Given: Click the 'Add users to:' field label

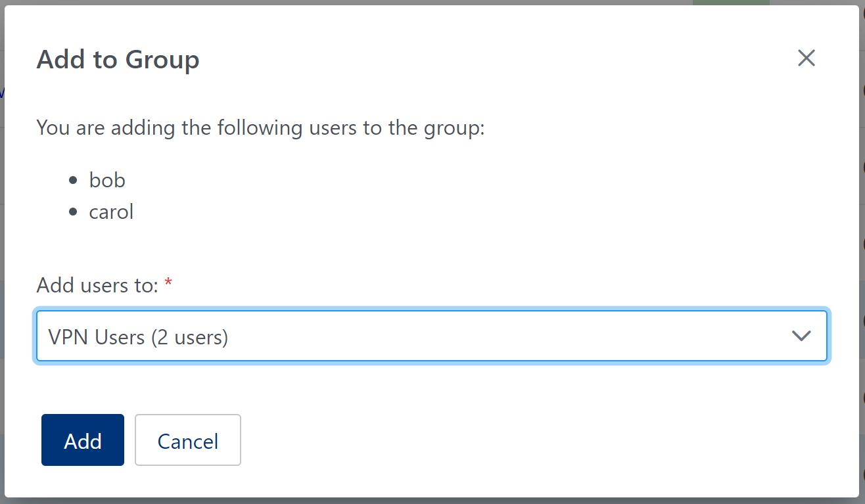Looking at the screenshot, I should click(97, 285).
